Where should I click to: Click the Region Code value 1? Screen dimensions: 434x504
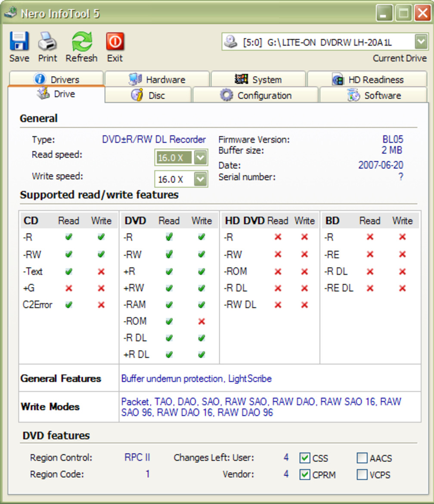coord(147,474)
